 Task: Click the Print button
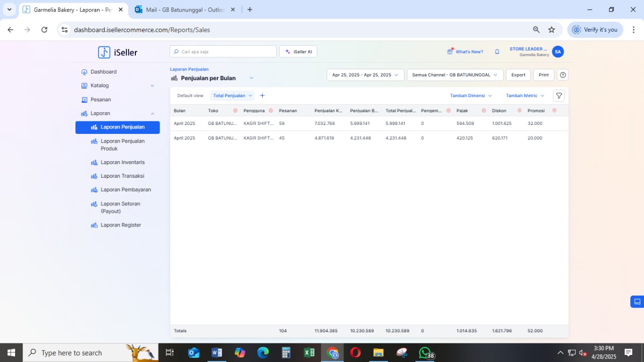point(543,75)
